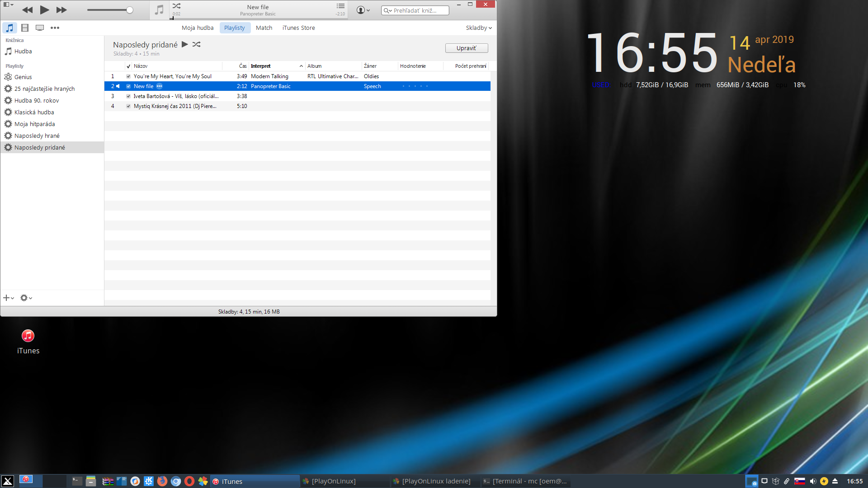
Task: Expand the Skladby view dropdown
Action: coord(479,28)
